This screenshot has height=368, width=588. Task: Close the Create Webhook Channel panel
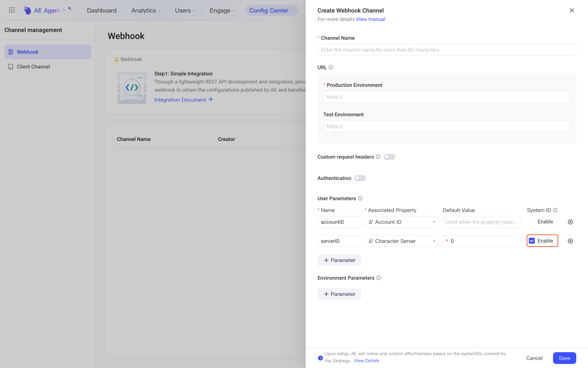(x=572, y=10)
